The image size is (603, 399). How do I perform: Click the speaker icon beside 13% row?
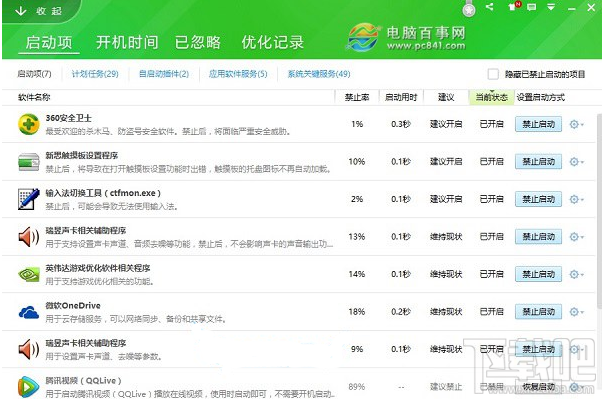coord(29,236)
